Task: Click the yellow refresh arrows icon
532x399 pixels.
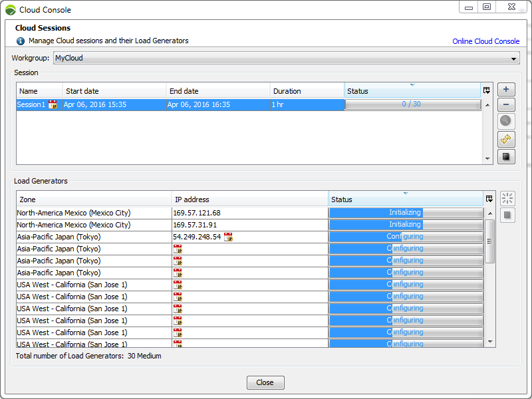Action: (x=506, y=139)
